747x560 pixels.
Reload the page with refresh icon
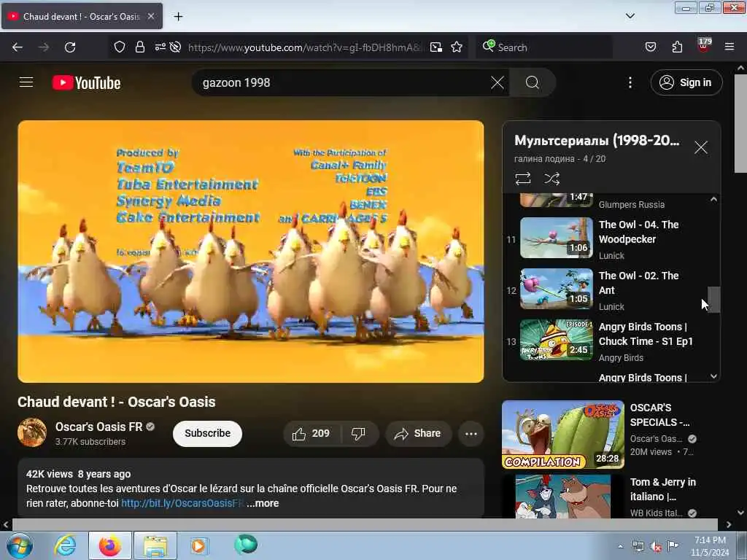(70, 47)
